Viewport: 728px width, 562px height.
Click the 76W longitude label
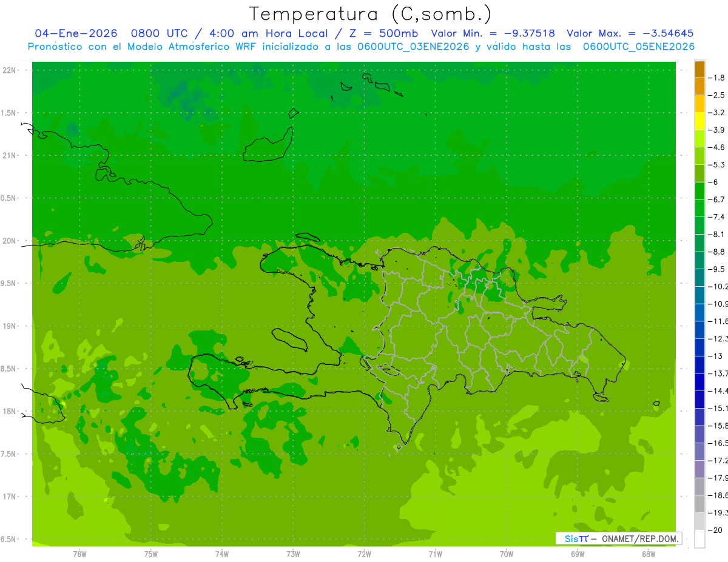[x=79, y=554]
